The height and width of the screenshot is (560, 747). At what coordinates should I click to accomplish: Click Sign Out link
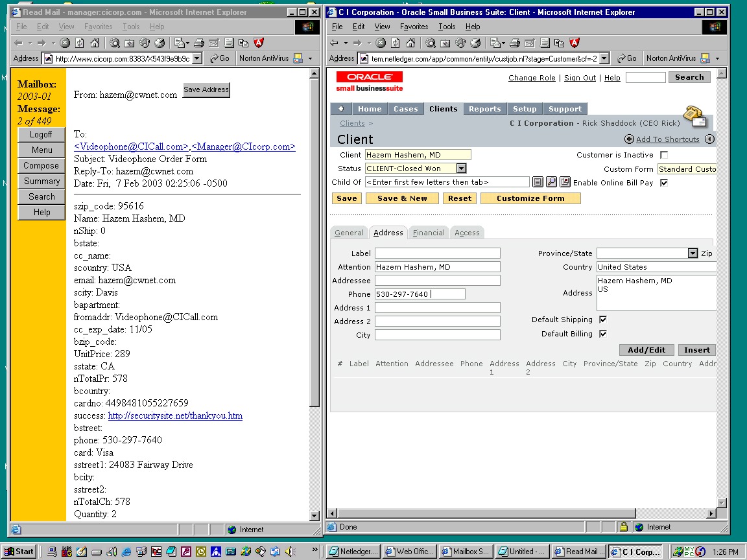(x=580, y=78)
